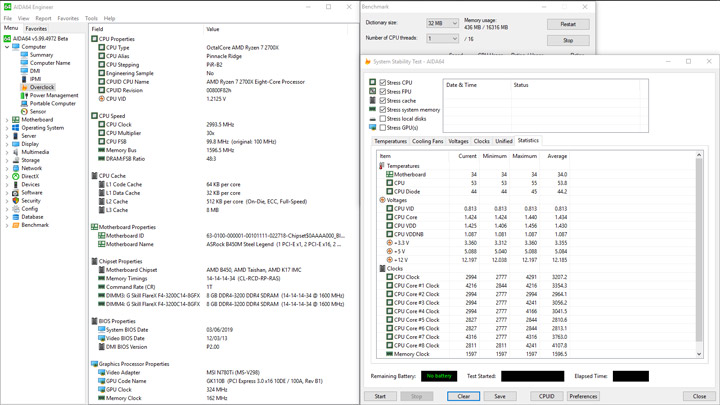Open the Report menu
This screenshot has height=405, width=720.
pos(43,18)
